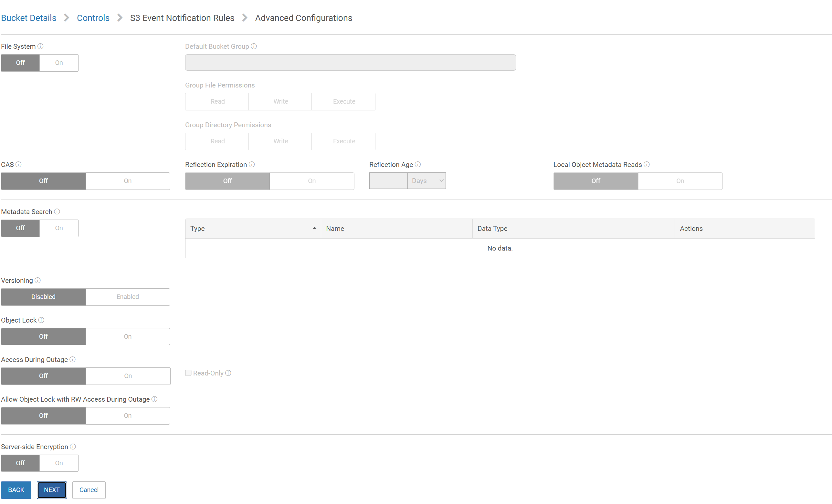Viewport: 832px width, 504px height.
Task: Turn the File System toggle On
Action: (x=59, y=63)
